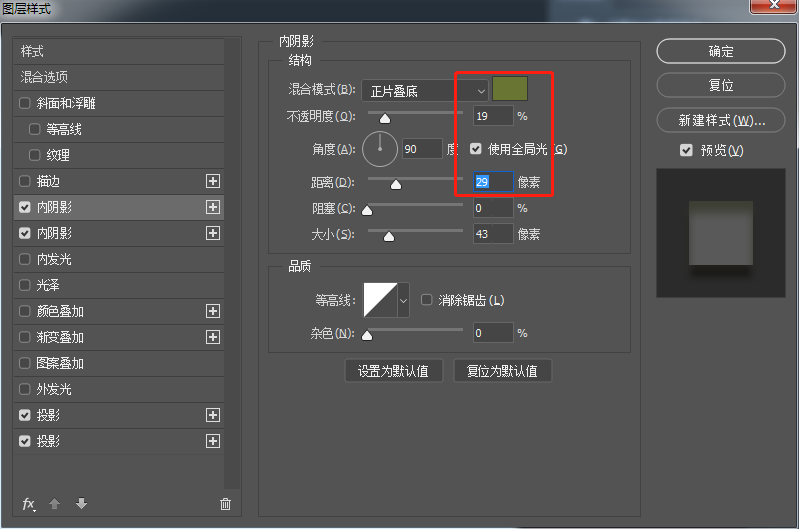The width and height of the screenshot is (799, 529).
Task: Click the 角度 value field showing 90
Action: 422,149
